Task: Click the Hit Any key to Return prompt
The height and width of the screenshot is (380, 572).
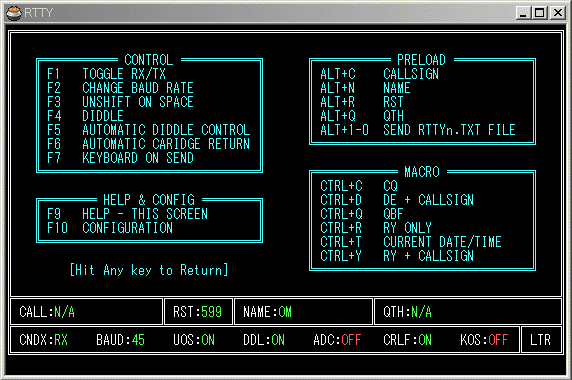Action: click(x=149, y=270)
